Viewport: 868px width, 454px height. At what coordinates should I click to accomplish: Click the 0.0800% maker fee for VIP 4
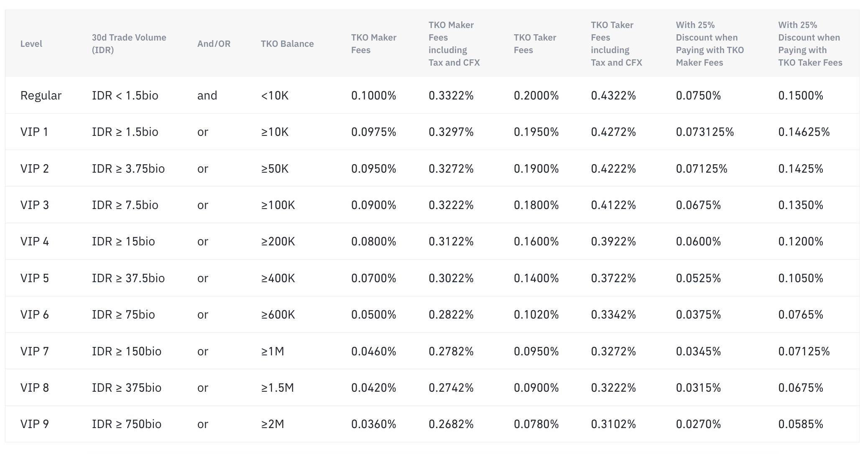click(374, 241)
